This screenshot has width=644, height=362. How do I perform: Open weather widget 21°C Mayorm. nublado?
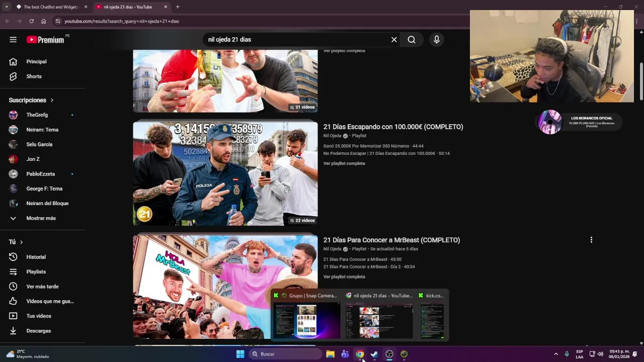(x=28, y=354)
